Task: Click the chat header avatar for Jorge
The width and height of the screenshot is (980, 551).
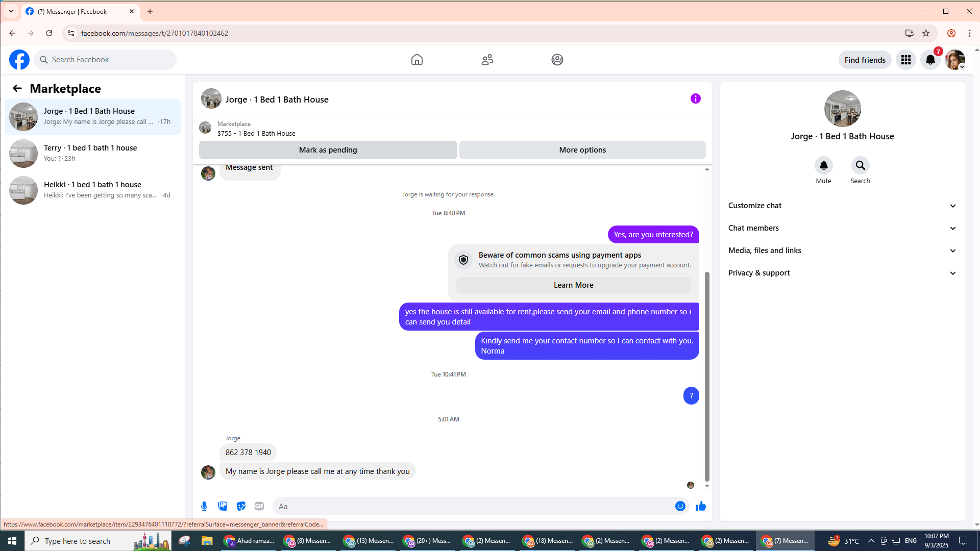Action: point(211,98)
